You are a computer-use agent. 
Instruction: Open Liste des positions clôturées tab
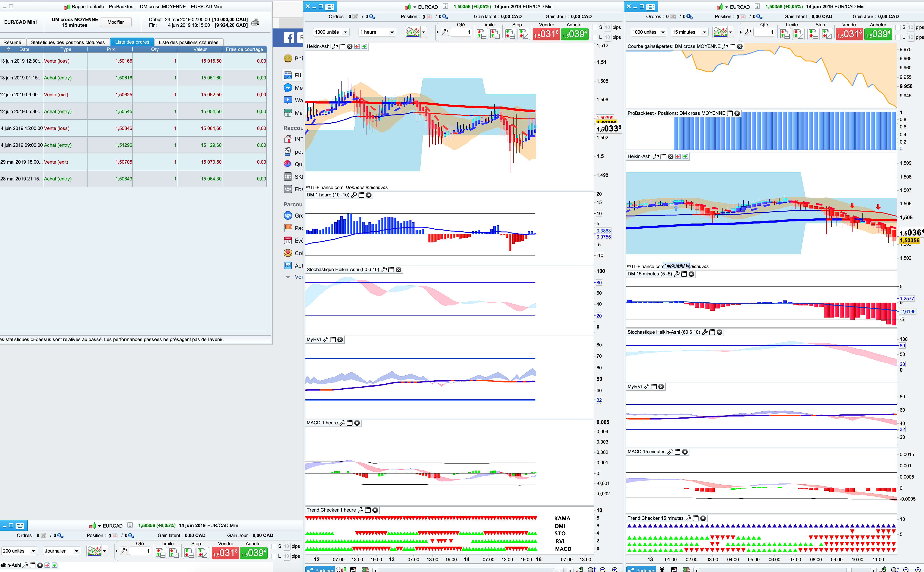[188, 42]
